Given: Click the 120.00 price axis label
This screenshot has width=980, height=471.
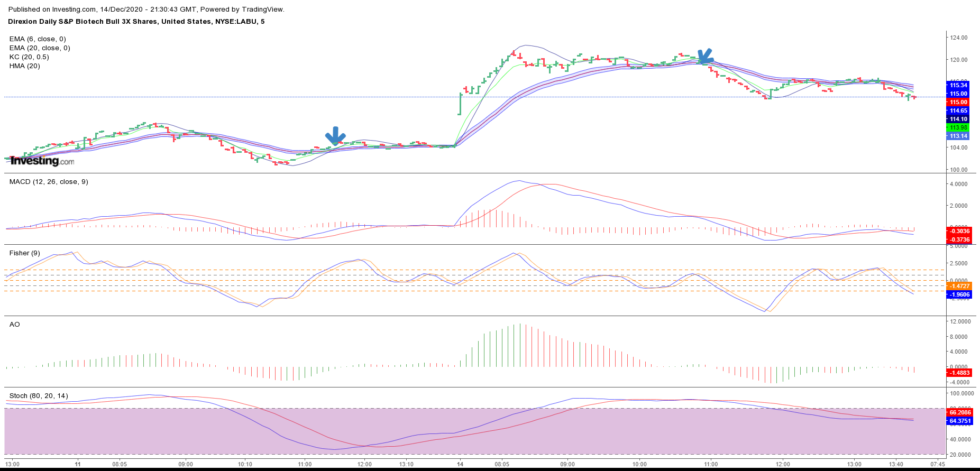Looking at the screenshot, I should tap(959, 60).
